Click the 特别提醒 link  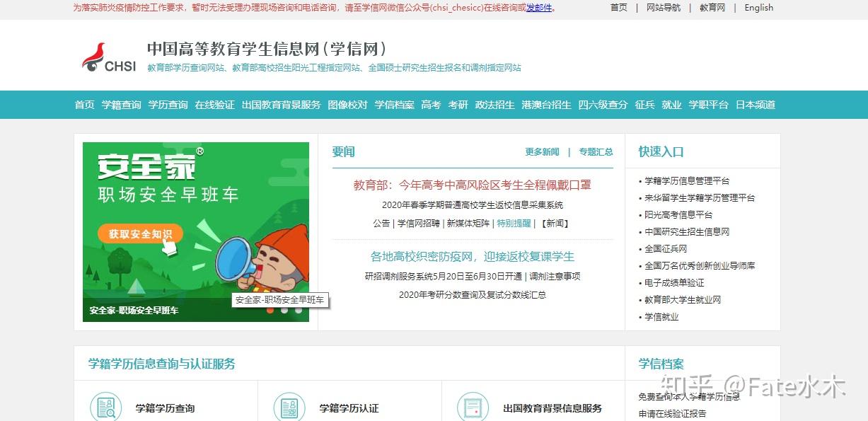(x=514, y=224)
